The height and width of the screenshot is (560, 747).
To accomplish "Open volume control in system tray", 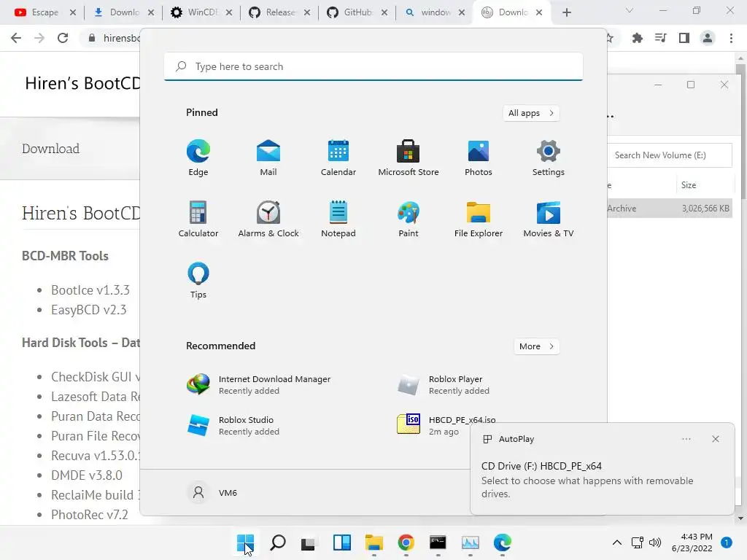I will point(656,542).
